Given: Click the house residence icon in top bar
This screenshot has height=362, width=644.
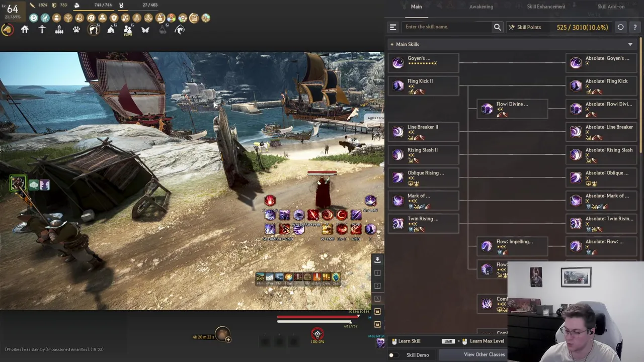Looking at the screenshot, I should (25, 30).
